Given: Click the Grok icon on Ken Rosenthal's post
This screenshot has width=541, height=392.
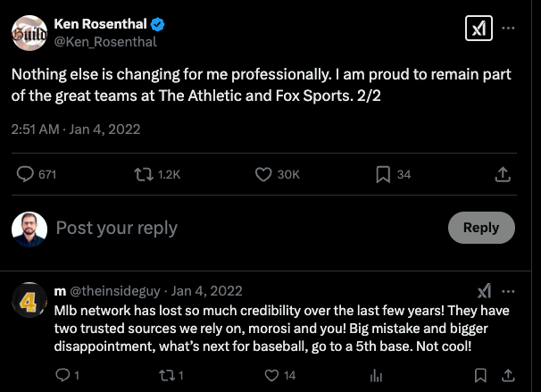Looking at the screenshot, I should pyautogui.click(x=479, y=29).
